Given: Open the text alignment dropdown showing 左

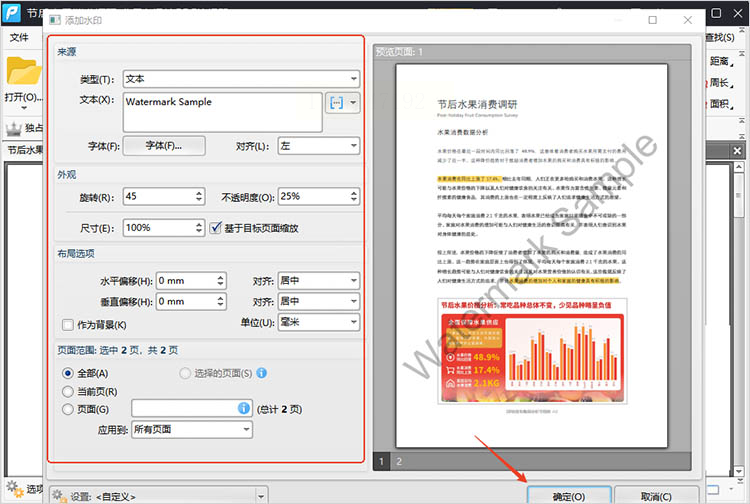Looking at the screenshot, I should click(319, 146).
